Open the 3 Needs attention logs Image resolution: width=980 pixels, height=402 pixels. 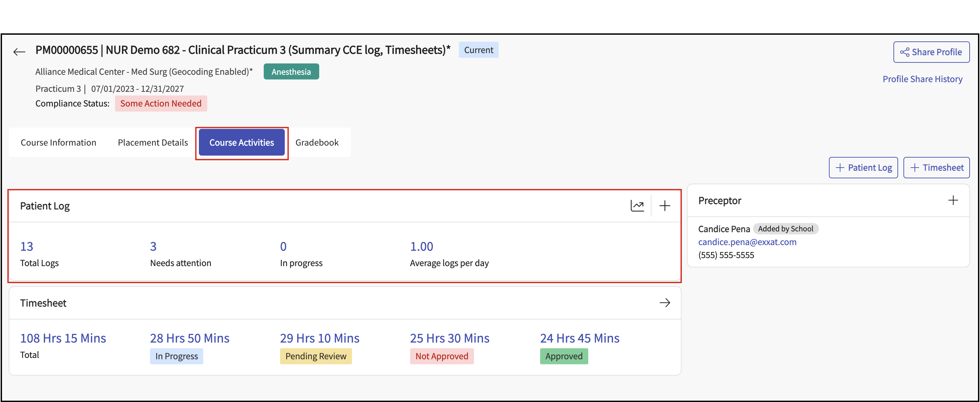coord(153,246)
